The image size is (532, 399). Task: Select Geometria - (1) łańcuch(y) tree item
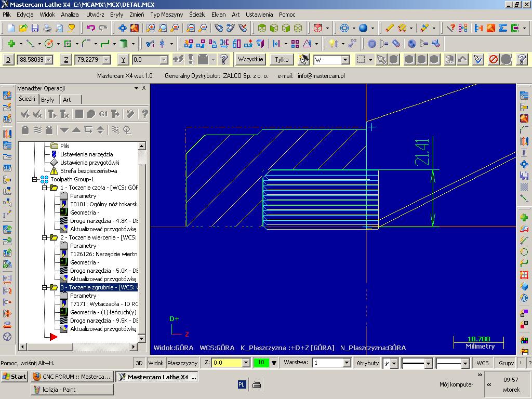tap(103, 312)
